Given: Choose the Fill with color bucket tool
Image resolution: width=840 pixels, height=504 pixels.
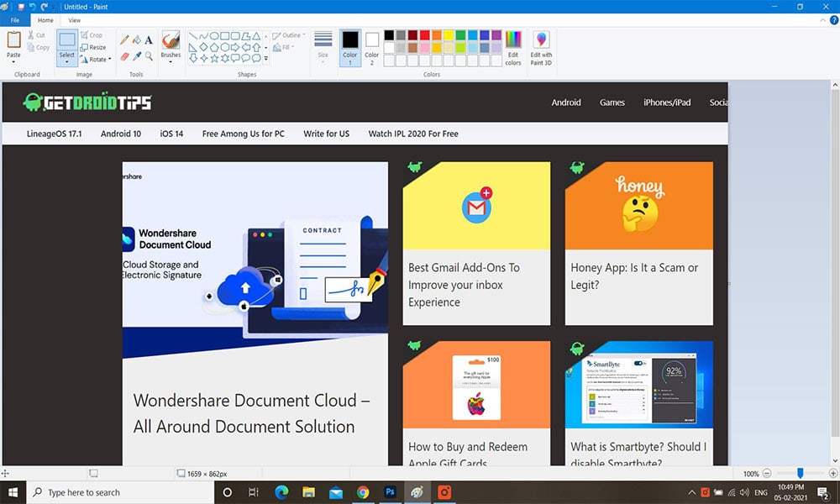Looking at the screenshot, I should click(x=137, y=39).
